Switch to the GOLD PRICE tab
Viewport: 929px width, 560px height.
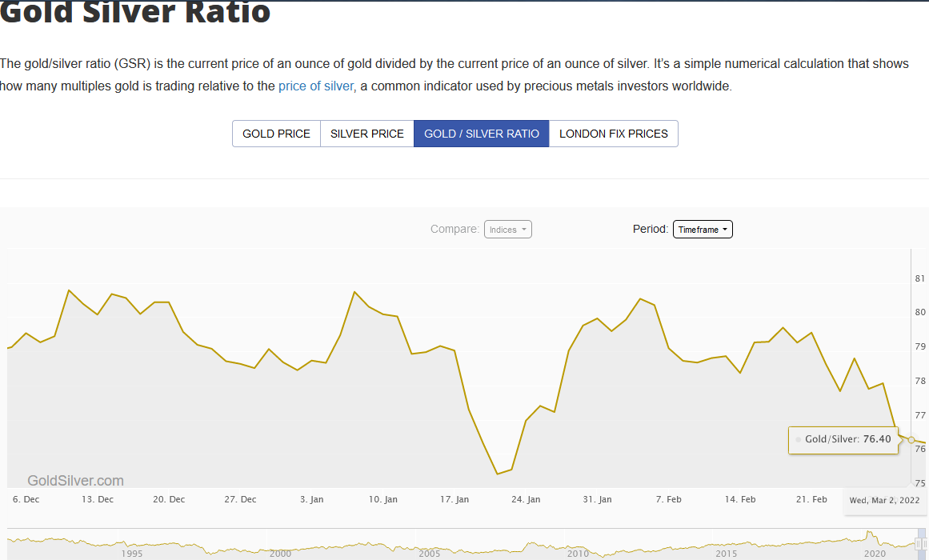pos(276,134)
